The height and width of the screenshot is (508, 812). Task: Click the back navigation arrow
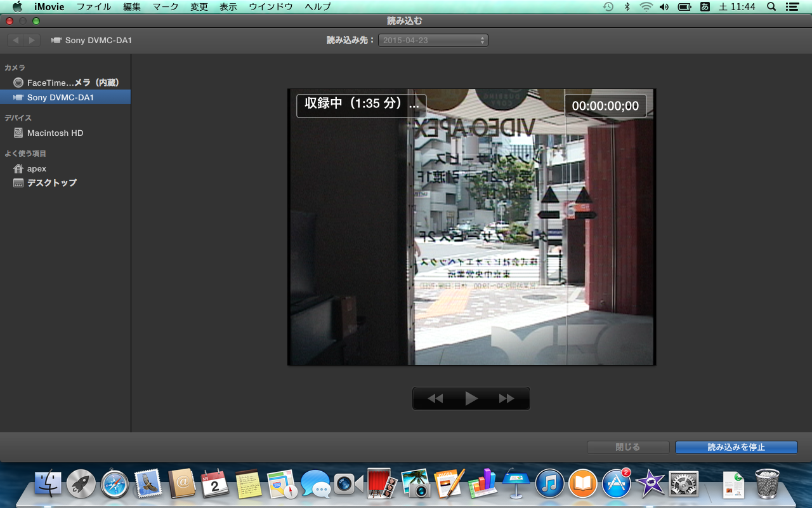[16, 40]
